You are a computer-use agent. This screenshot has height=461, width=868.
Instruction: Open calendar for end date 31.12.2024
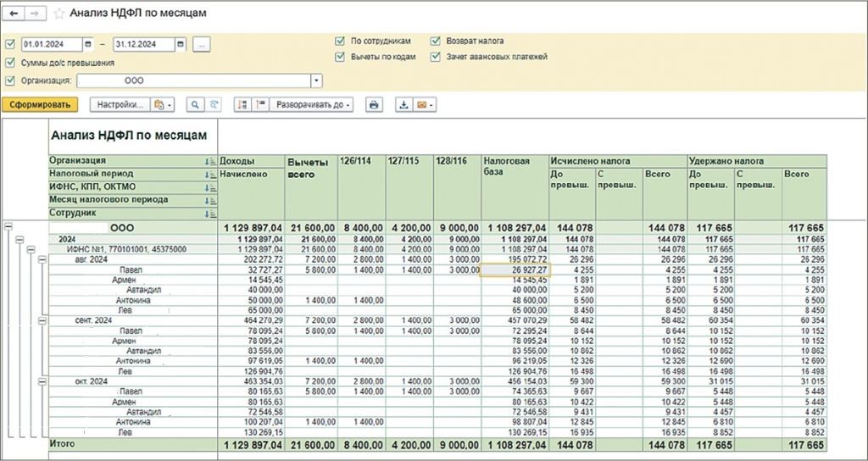point(181,44)
